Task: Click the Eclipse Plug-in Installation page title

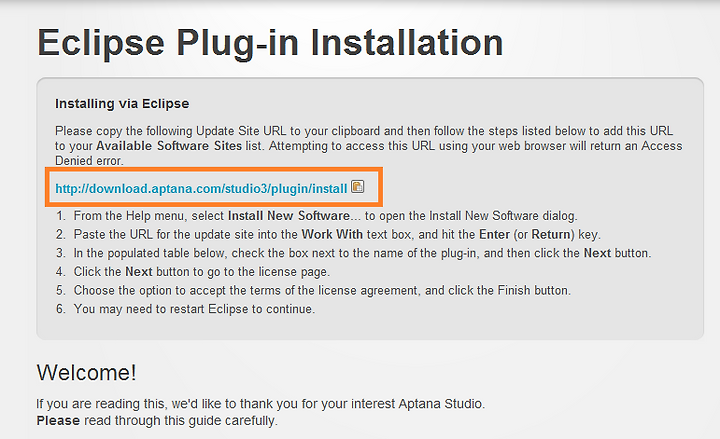Action: (x=270, y=43)
